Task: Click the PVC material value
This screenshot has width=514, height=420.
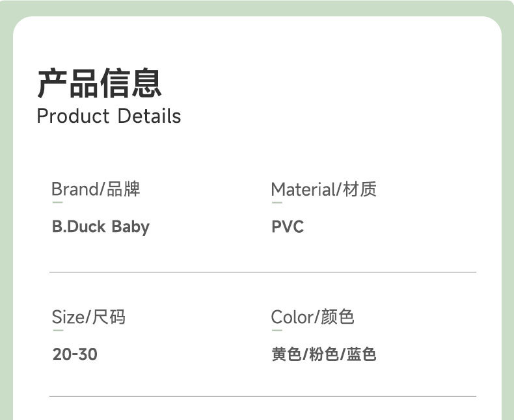Action: click(x=288, y=227)
